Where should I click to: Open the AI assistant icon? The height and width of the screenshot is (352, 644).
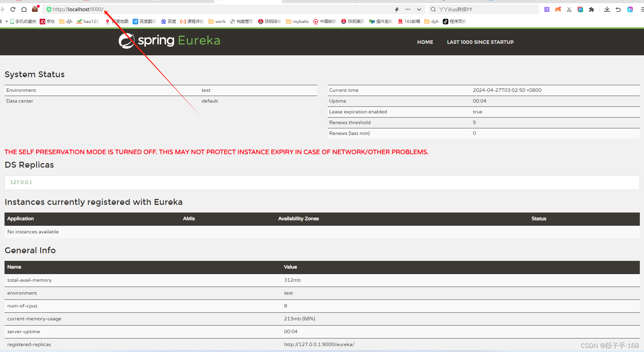coord(630,9)
